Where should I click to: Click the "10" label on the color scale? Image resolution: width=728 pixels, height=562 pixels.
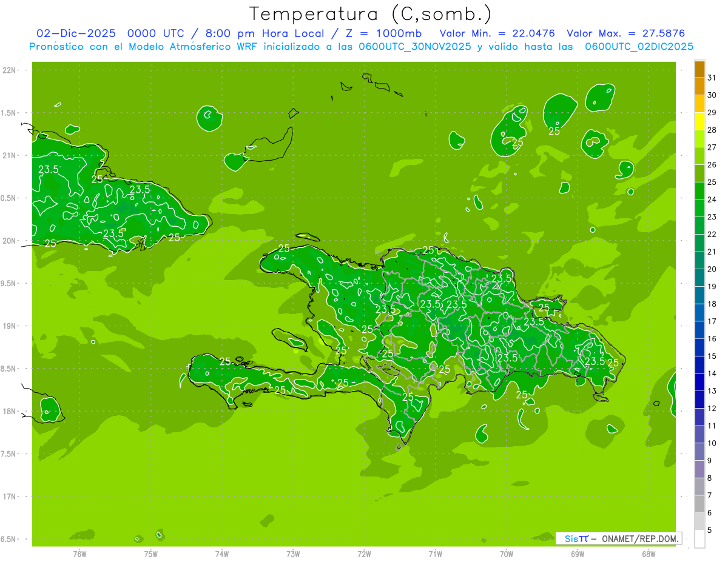tap(712, 443)
